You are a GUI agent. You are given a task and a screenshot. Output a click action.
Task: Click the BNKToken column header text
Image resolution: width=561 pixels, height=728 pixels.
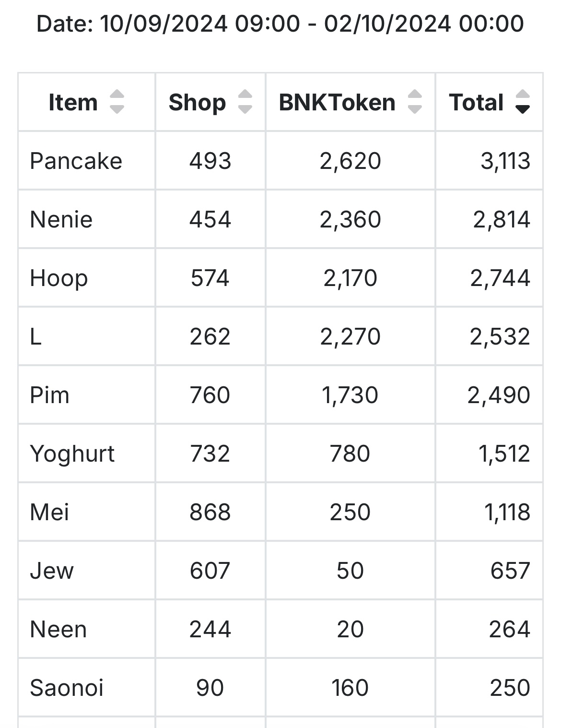(x=337, y=103)
